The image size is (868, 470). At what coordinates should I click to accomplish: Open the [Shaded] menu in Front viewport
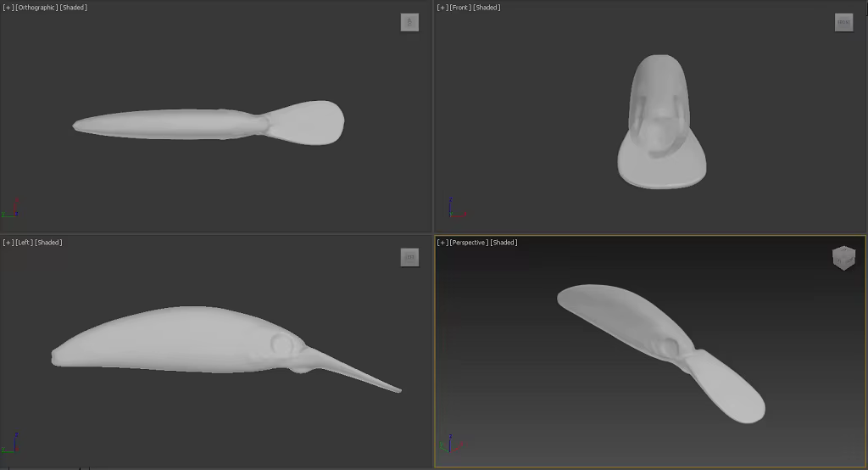[487, 8]
